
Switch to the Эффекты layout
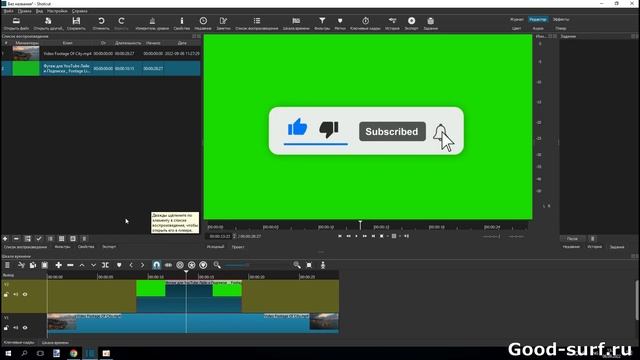pyautogui.click(x=561, y=20)
